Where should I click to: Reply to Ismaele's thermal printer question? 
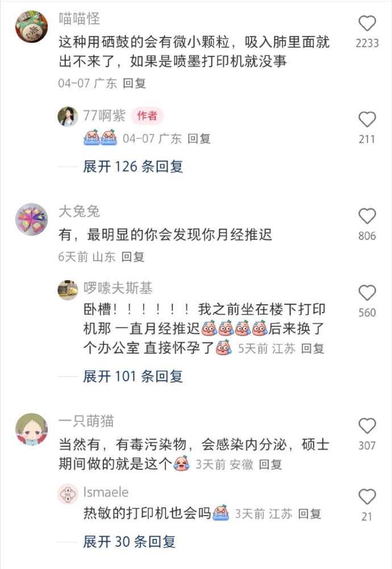[310, 514]
